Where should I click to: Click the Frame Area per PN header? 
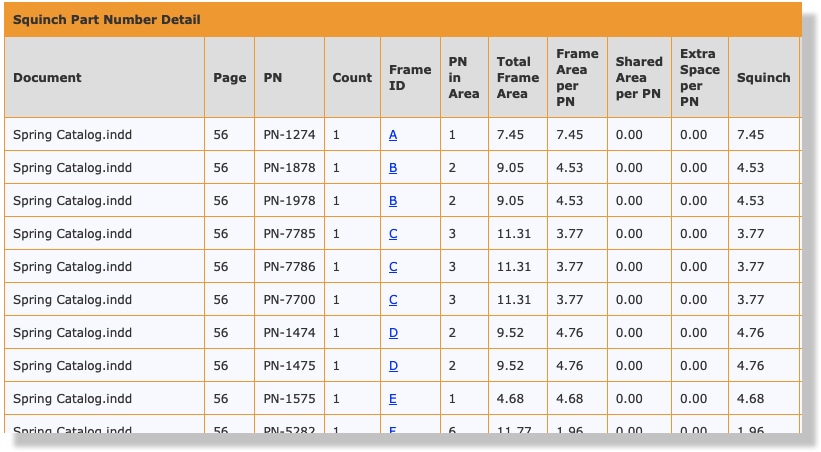577,78
